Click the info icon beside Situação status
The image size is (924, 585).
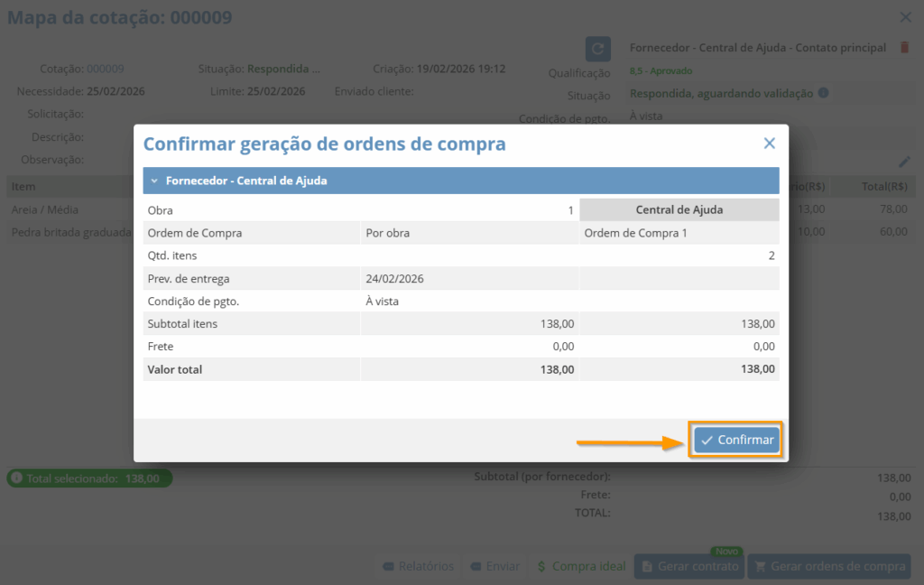pyautogui.click(x=823, y=93)
